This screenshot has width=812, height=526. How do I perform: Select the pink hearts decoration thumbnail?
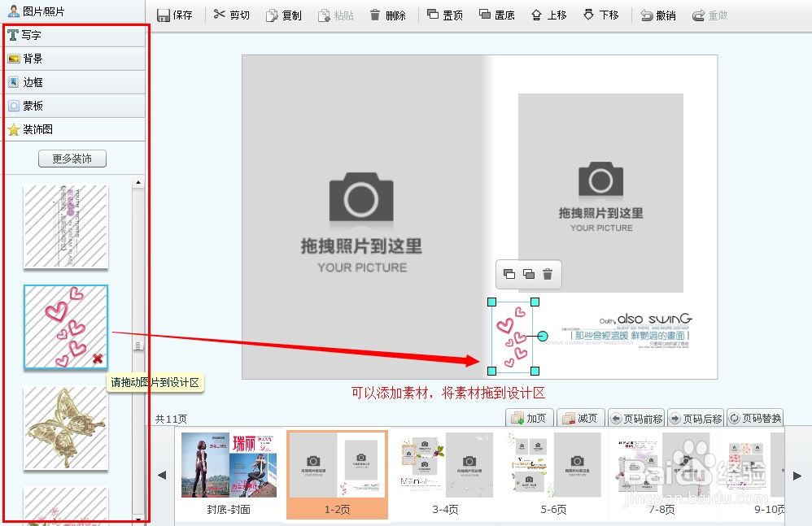(x=66, y=327)
